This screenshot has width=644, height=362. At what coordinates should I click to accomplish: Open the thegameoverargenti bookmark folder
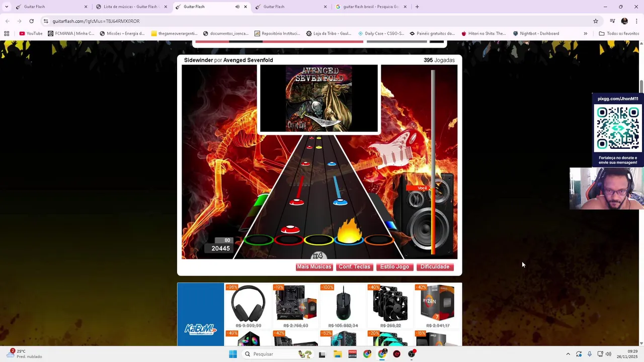(x=174, y=34)
